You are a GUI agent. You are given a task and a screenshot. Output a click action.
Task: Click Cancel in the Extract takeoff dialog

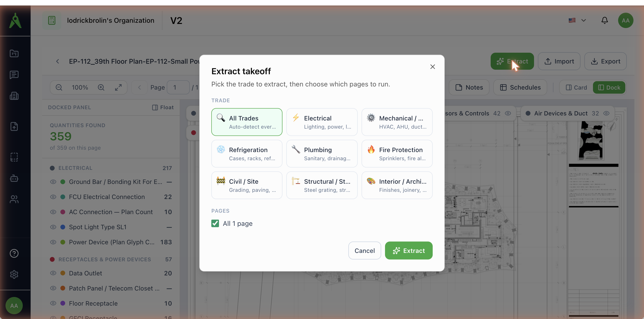[x=364, y=251]
